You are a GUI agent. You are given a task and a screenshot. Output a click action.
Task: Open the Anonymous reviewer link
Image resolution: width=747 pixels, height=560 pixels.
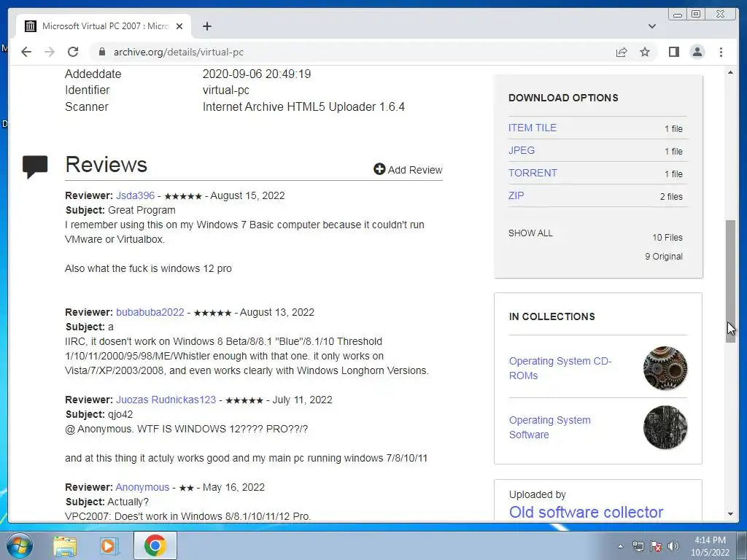click(x=142, y=488)
